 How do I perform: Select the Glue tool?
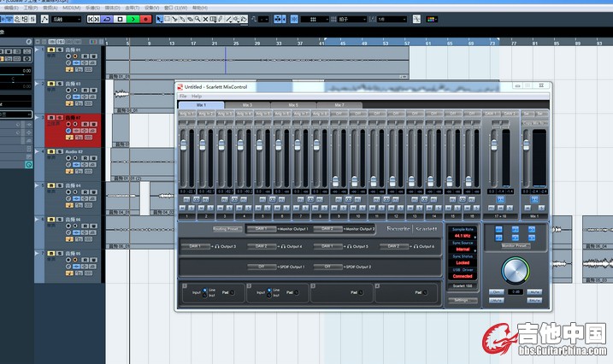[182, 19]
